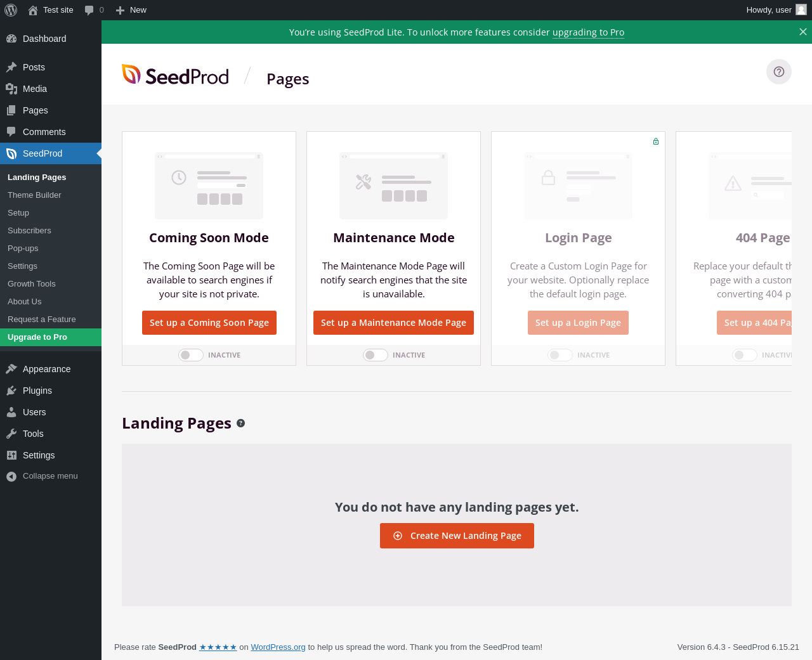Click the Pages title in header
812x660 pixels.
click(288, 79)
